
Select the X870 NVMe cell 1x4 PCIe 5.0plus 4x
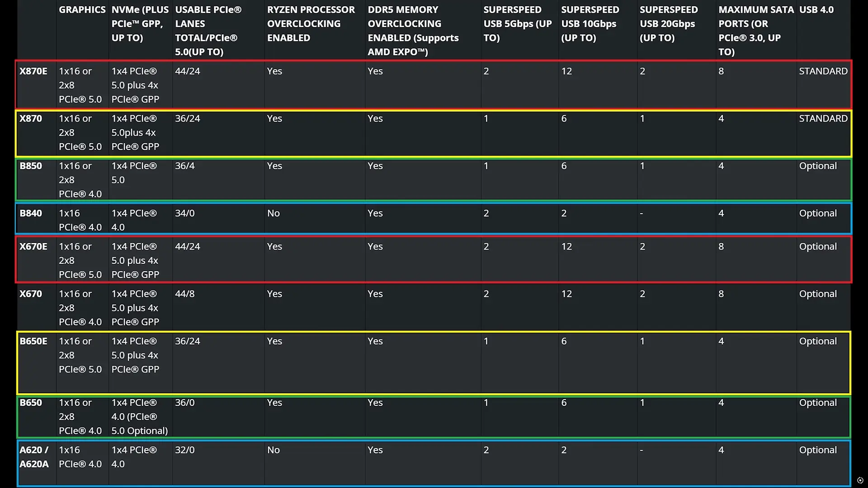(x=135, y=132)
